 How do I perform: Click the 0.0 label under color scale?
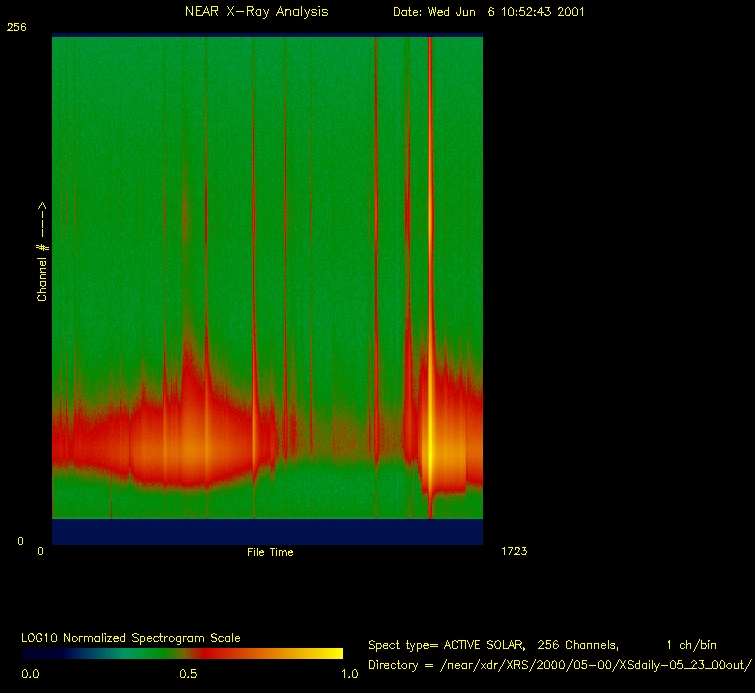pos(30,674)
